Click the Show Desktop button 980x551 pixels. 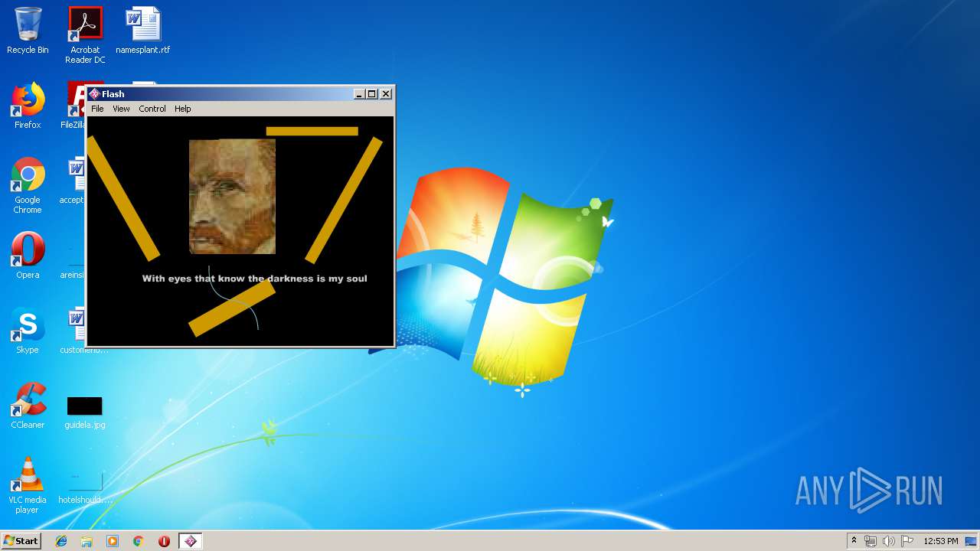972,541
